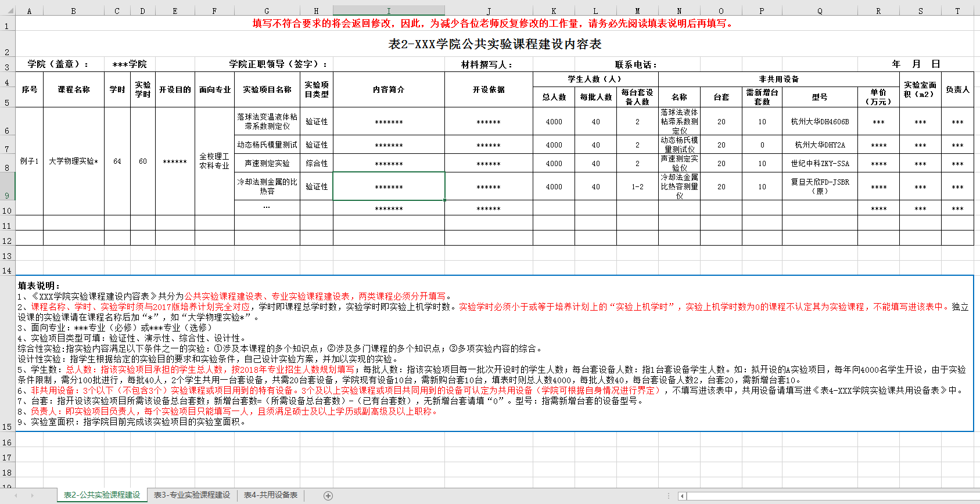Open the 表4-共用设备表 sheet tab

(x=270, y=495)
